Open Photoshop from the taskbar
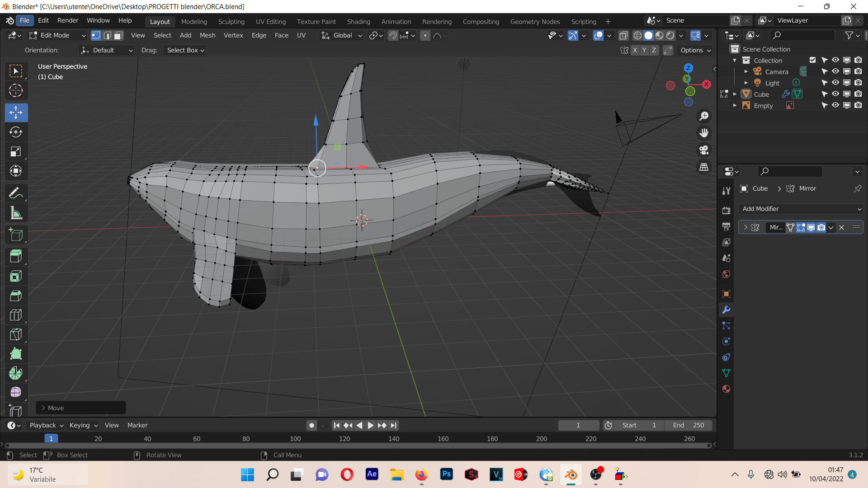 click(x=446, y=474)
